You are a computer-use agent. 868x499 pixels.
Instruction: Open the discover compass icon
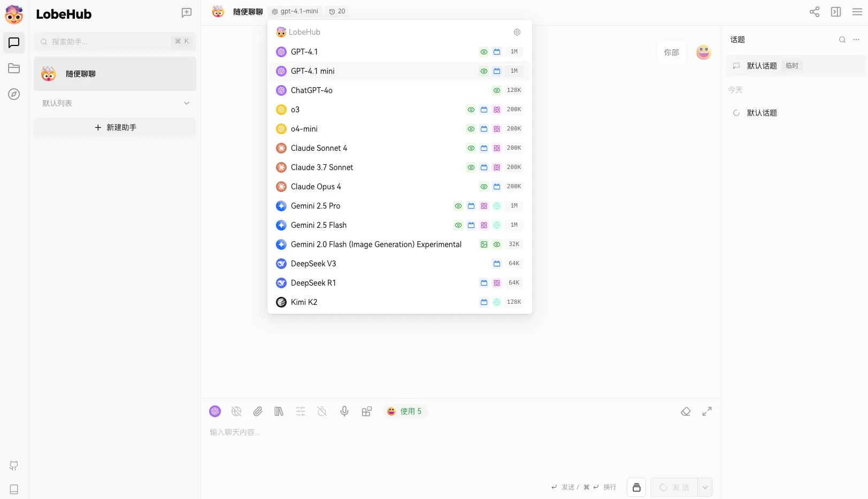click(x=14, y=94)
